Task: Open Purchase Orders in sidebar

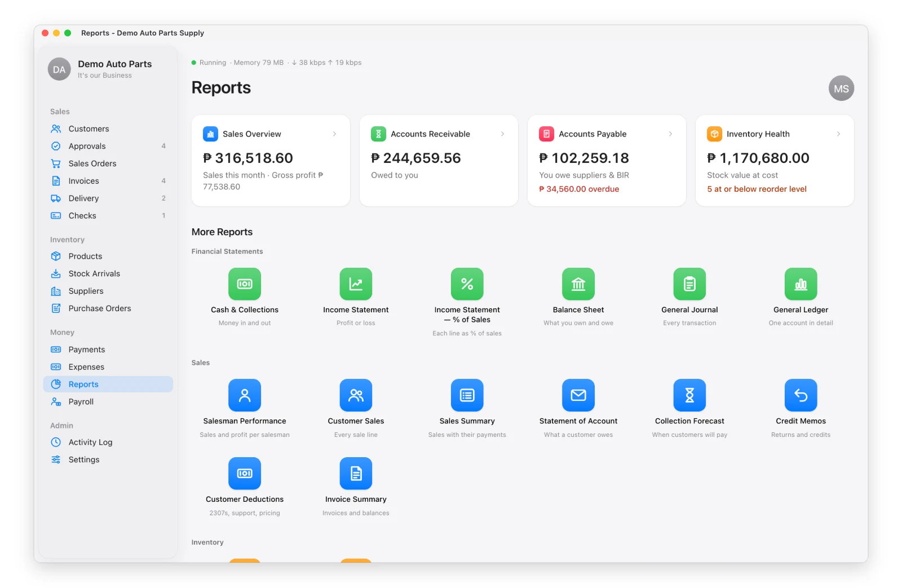Action: 108,308
